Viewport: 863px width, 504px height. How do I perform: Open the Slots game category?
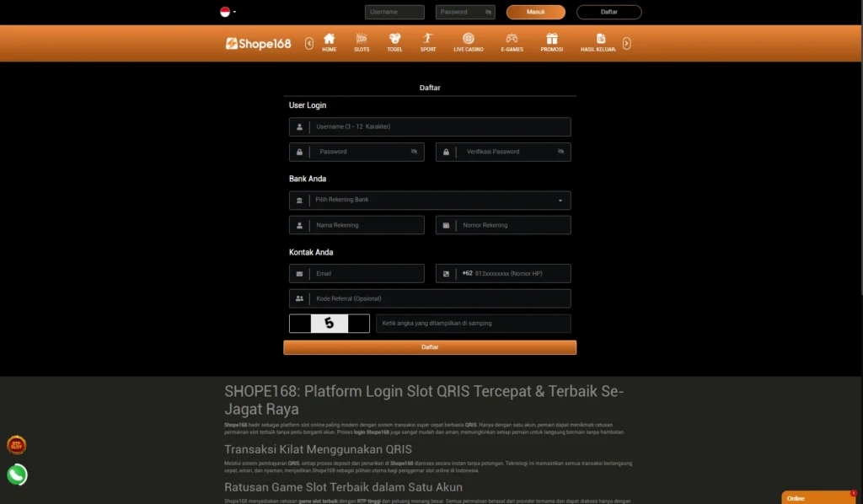point(362,42)
